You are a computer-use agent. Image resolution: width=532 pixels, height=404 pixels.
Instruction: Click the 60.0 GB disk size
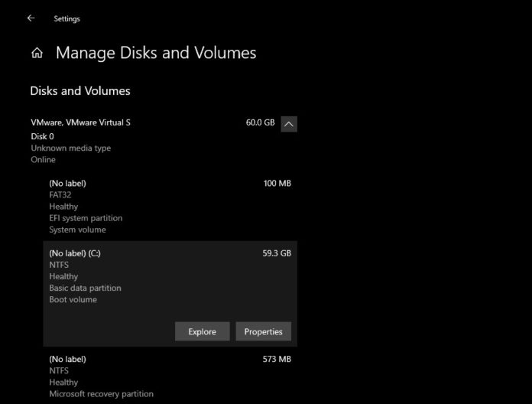(x=260, y=122)
